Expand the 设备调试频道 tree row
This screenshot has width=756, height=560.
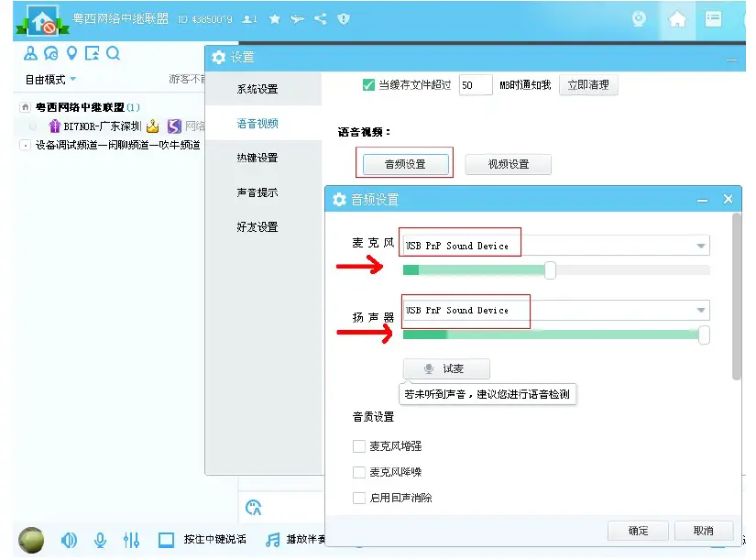pyautogui.click(x=25, y=145)
